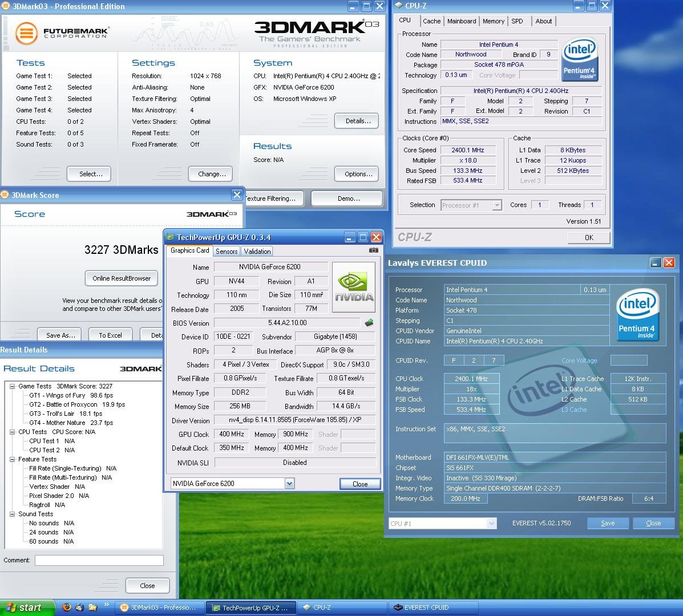Select the Graphics Card tab in GPU-Z
The image size is (683, 616).
189,250
